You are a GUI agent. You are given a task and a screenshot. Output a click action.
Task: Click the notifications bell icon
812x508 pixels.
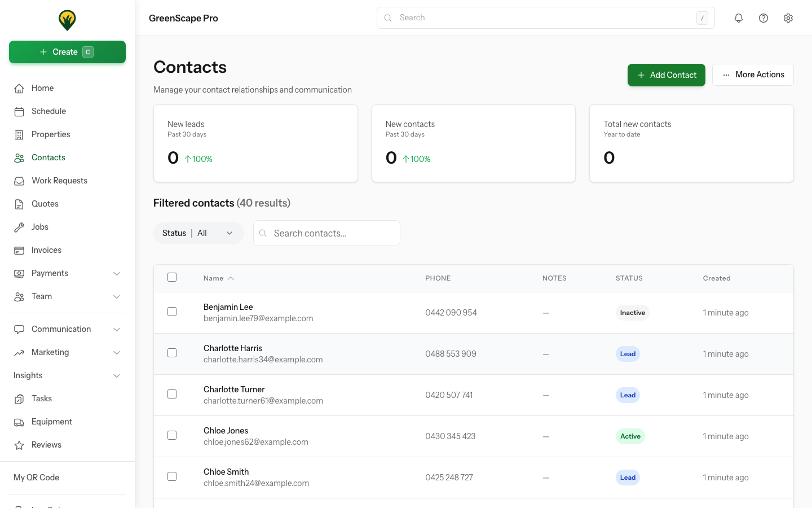click(x=739, y=17)
